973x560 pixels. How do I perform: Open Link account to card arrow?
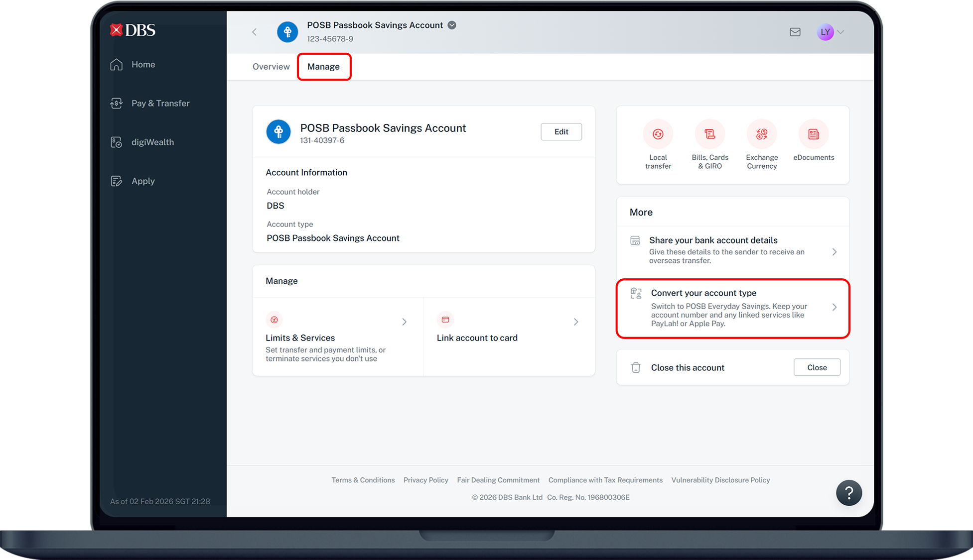click(x=575, y=322)
